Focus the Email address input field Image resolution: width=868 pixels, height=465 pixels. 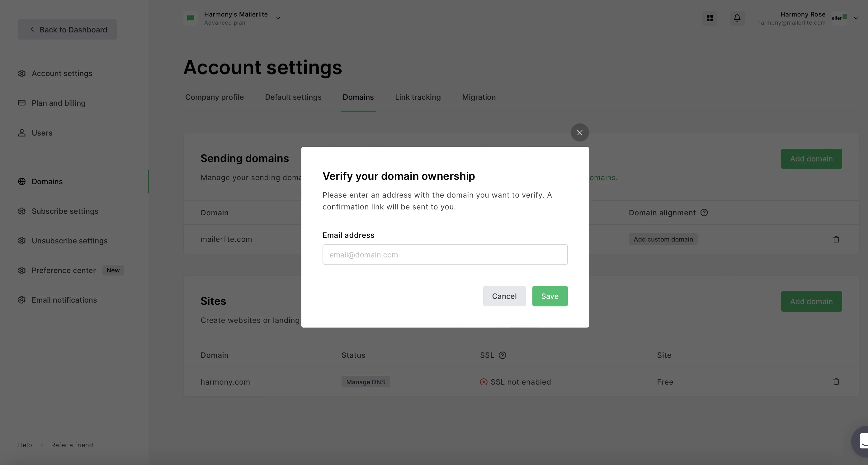tap(445, 255)
